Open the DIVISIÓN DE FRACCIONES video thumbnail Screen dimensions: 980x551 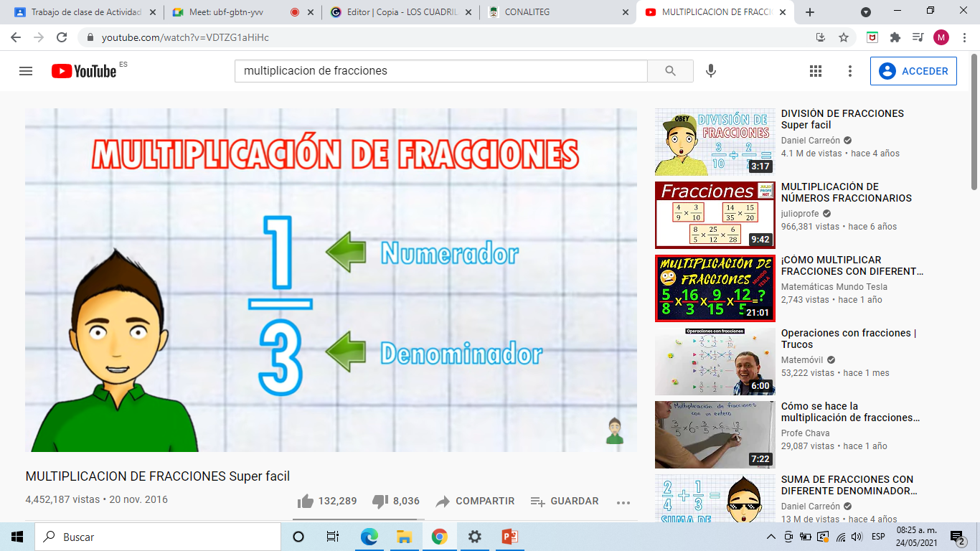pyautogui.click(x=715, y=141)
